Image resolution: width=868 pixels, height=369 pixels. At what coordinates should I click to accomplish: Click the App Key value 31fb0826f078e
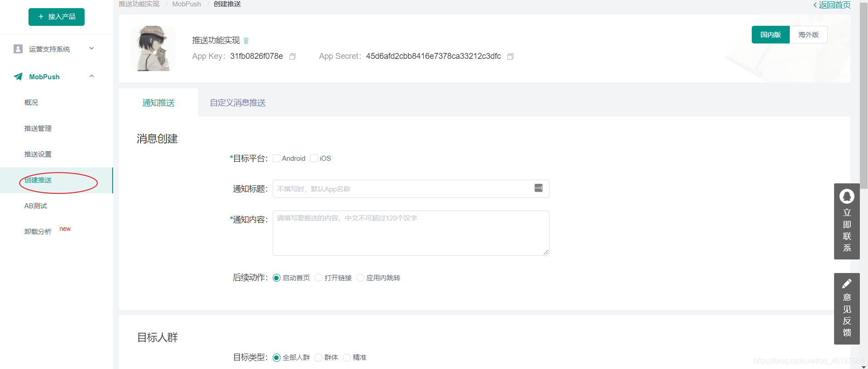[x=256, y=56]
